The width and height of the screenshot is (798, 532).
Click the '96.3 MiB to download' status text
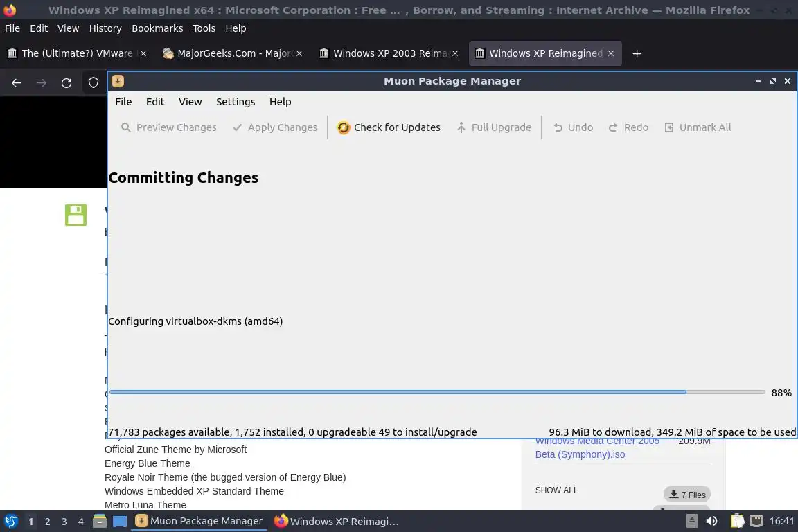point(673,432)
